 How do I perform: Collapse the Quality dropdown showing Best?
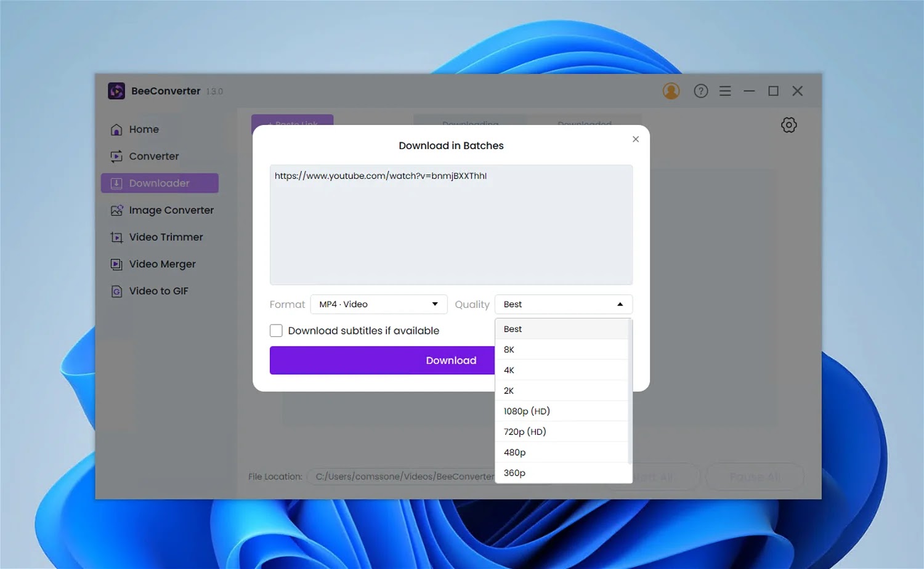pos(563,304)
